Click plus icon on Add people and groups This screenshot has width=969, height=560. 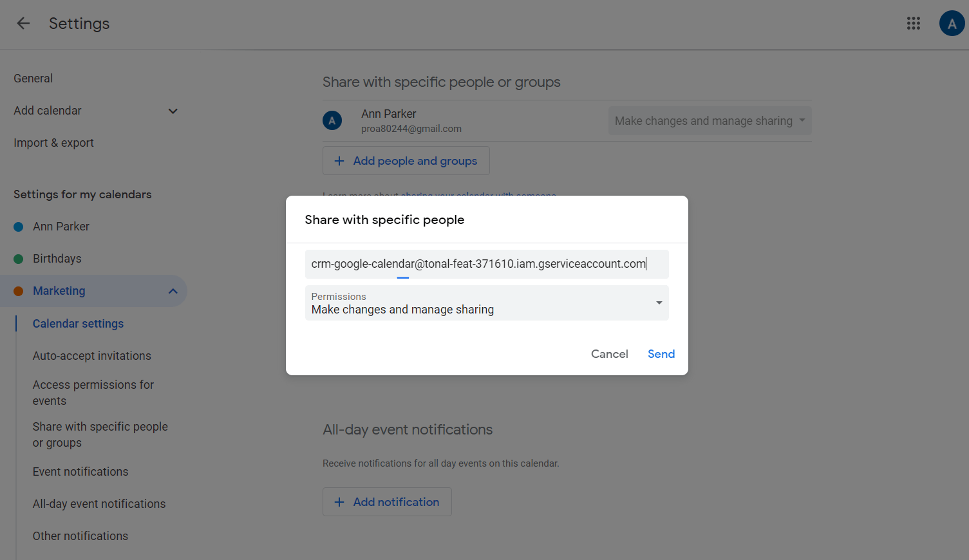(339, 161)
